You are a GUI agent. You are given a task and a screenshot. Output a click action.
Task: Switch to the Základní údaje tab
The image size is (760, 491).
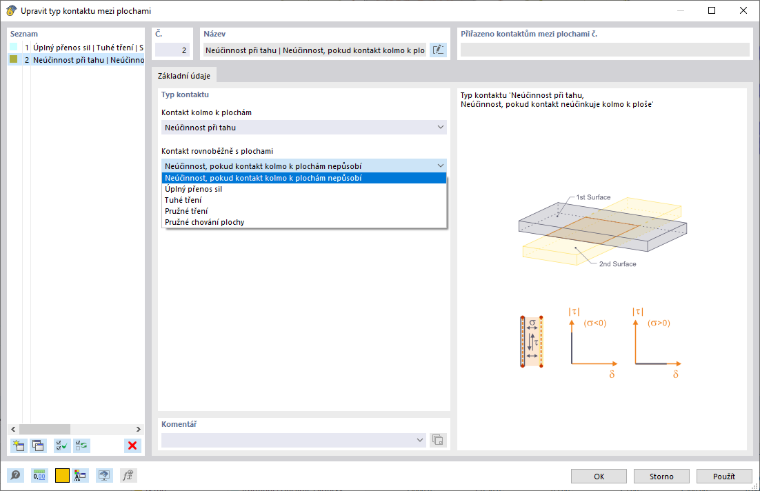[x=184, y=76]
